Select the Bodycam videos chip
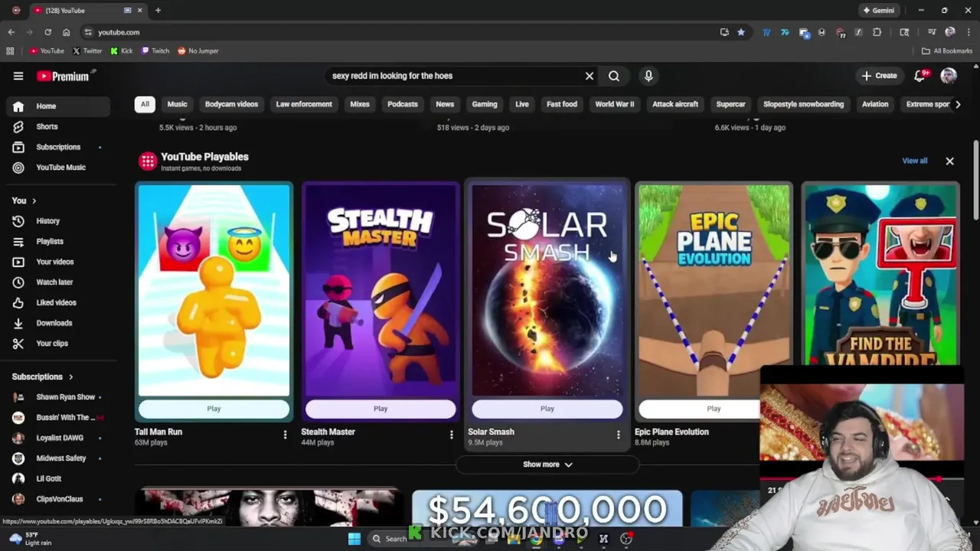 click(231, 104)
